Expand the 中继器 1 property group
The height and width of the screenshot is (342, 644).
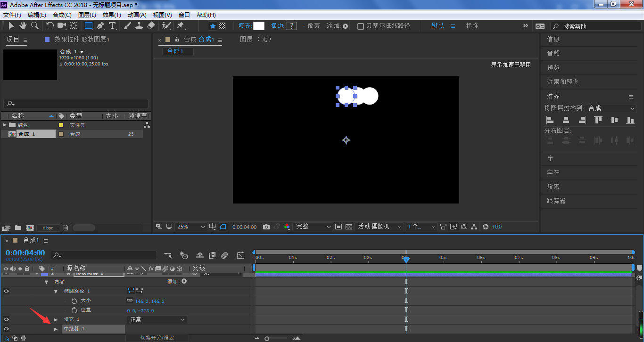pyautogui.click(x=56, y=329)
